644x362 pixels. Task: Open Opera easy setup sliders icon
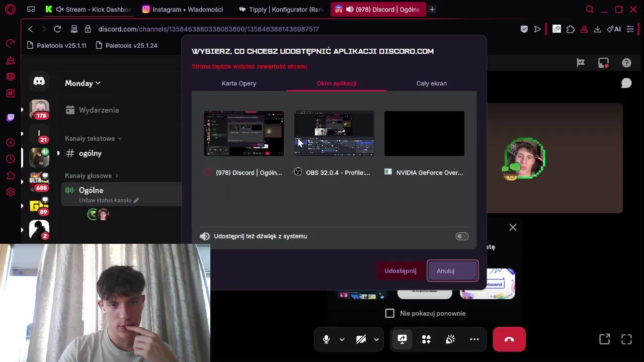pos(630,29)
